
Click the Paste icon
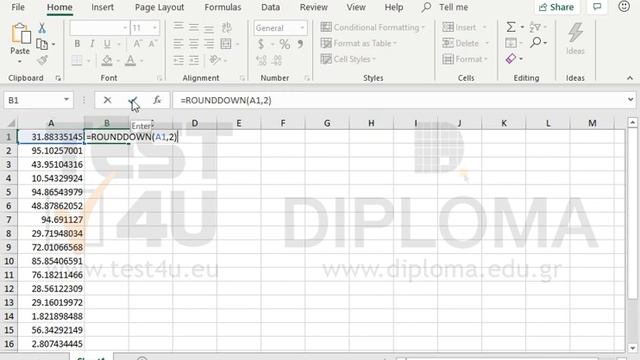(20, 34)
